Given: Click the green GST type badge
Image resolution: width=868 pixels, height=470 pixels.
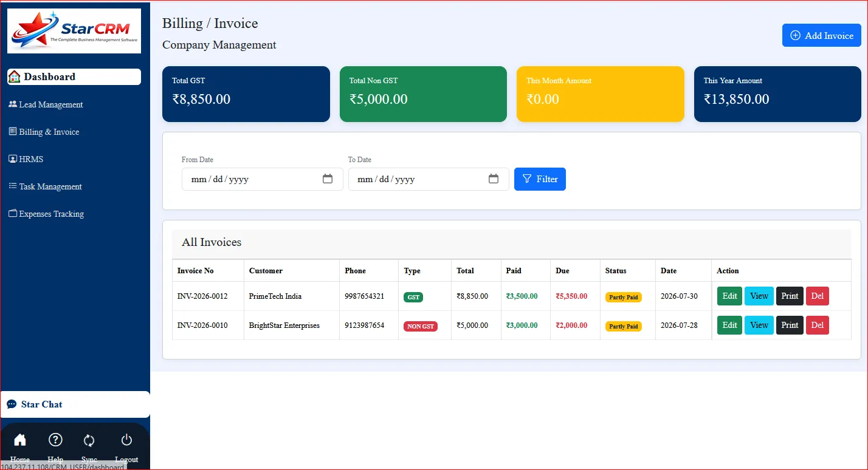Looking at the screenshot, I should tap(413, 298).
